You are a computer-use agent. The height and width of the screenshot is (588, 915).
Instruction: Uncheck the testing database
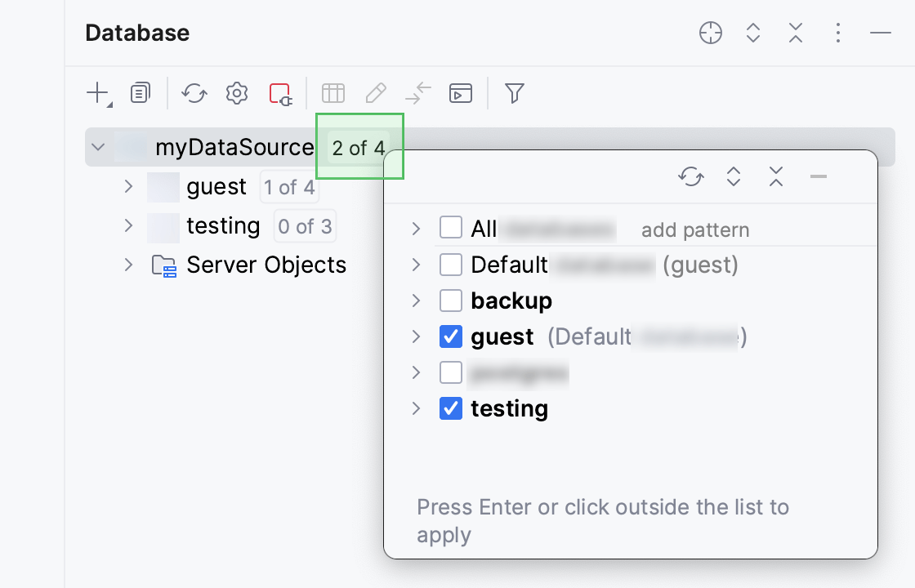[x=451, y=408]
